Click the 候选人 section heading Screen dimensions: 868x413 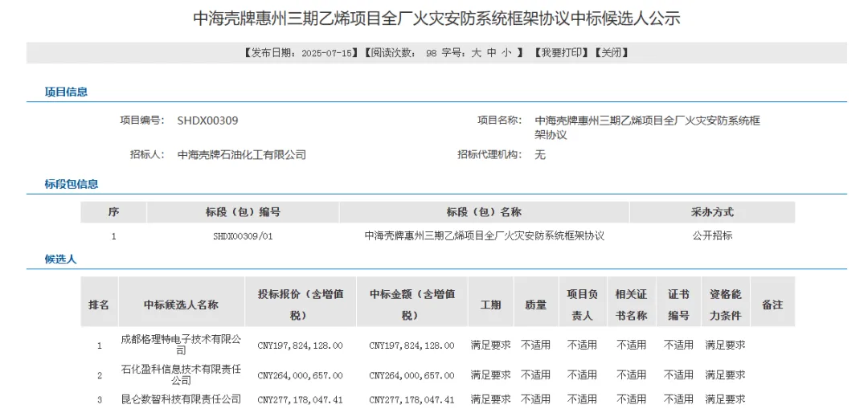click(60, 259)
